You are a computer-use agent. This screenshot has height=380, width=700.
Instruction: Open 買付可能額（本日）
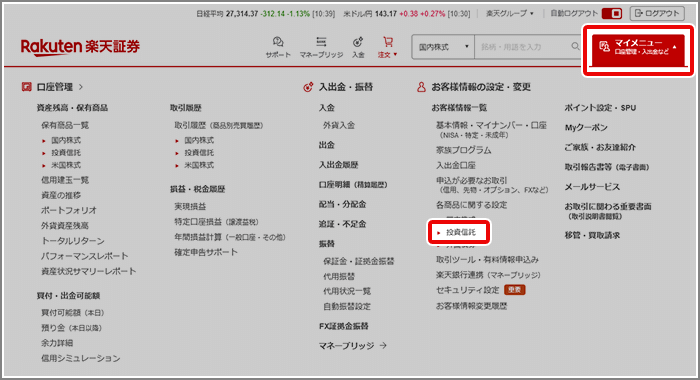(73, 313)
